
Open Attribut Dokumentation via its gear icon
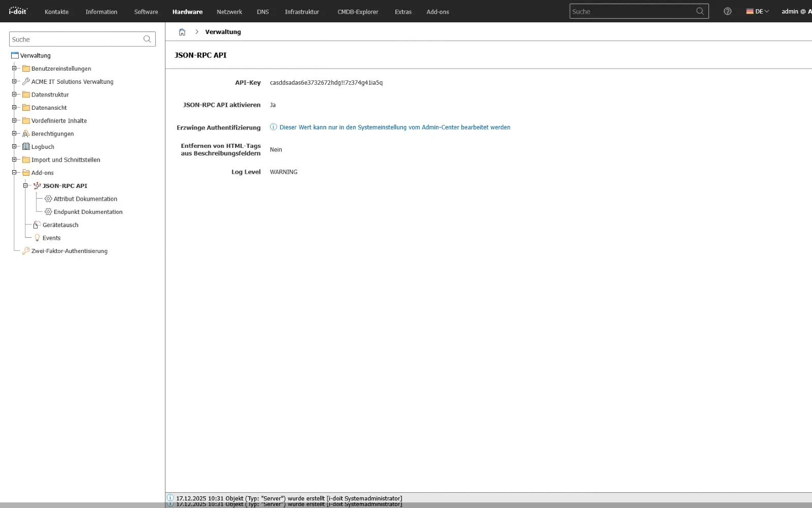(x=48, y=199)
